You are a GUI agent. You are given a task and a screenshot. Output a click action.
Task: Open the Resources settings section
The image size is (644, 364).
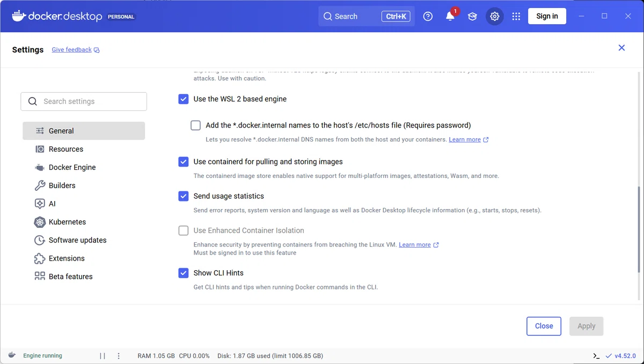point(84,149)
